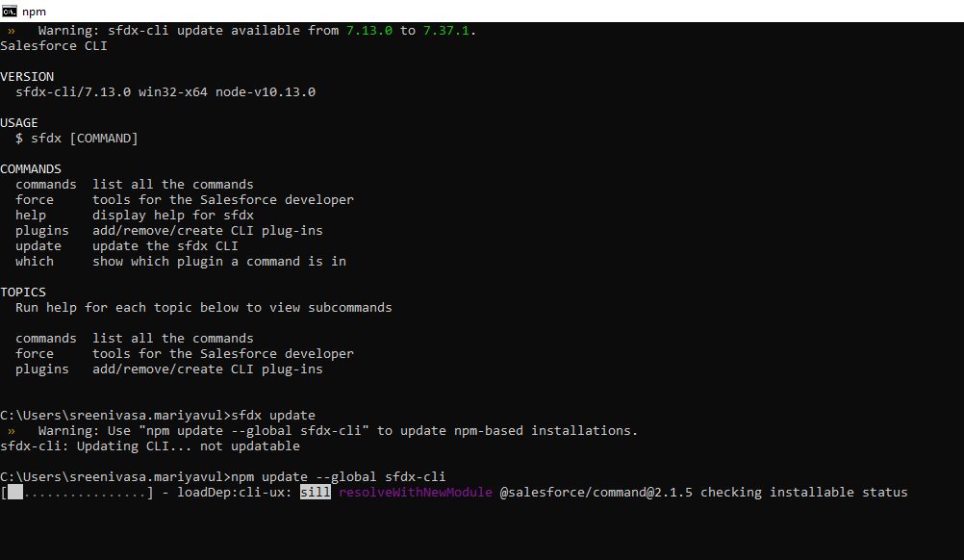Click the 'VERSION' section heading
The height and width of the screenshot is (560, 964).
point(27,77)
